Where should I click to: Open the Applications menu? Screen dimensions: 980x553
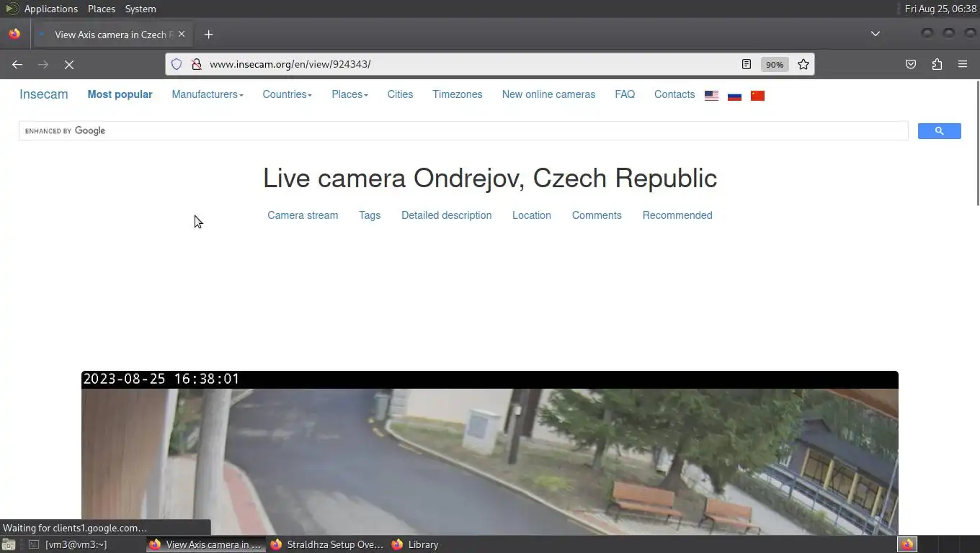[x=42, y=9]
